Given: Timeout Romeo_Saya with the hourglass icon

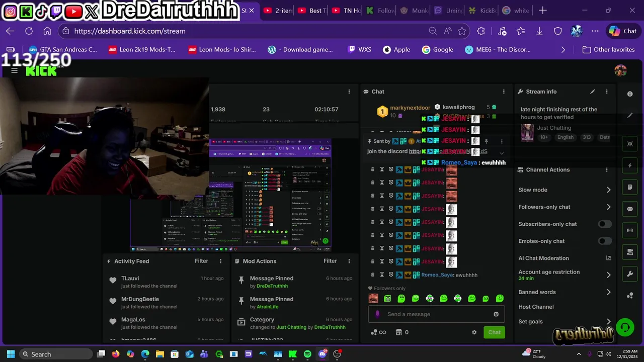Looking at the screenshot, I should pyautogui.click(x=382, y=275).
